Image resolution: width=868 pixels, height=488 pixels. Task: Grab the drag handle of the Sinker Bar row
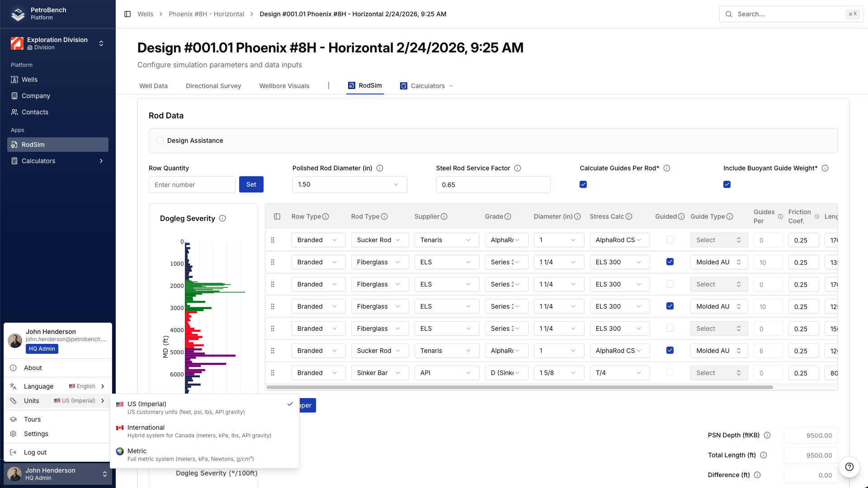[273, 373]
